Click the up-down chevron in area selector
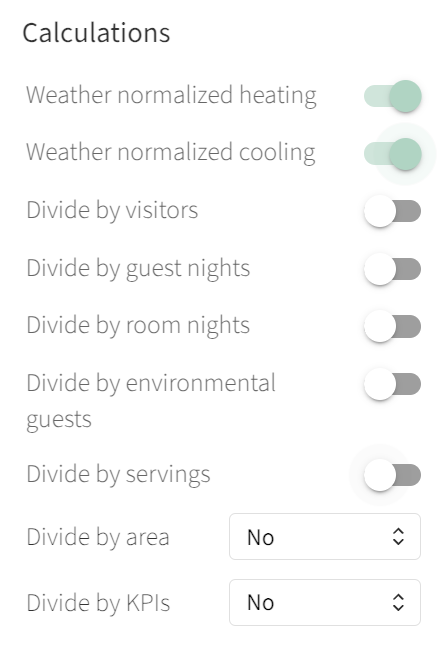Viewport: 448px width, 646px height. pos(398,536)
